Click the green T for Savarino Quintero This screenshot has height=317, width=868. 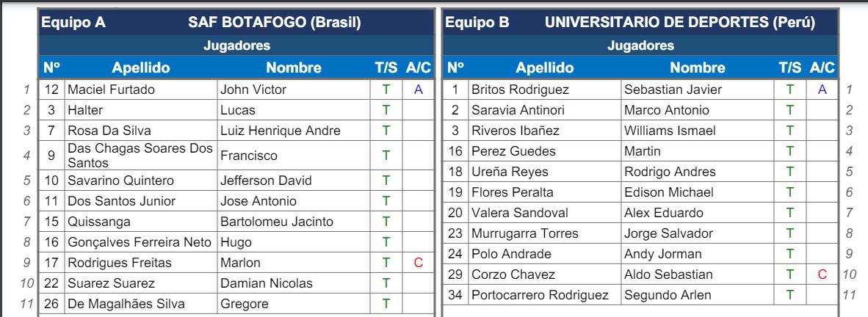pyautogui.click(x=386, y=181)
